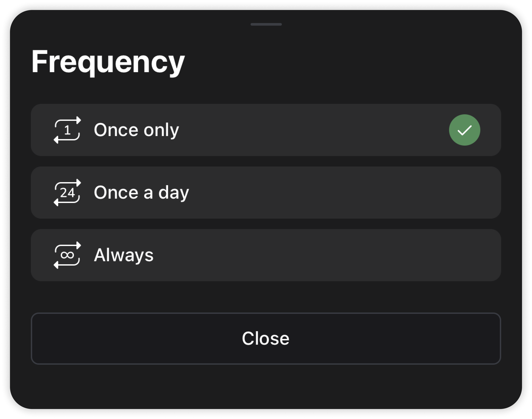Click the drag handle bar atop the sheet
This screenshot has width=532, height=419.
tap(266, 24)
